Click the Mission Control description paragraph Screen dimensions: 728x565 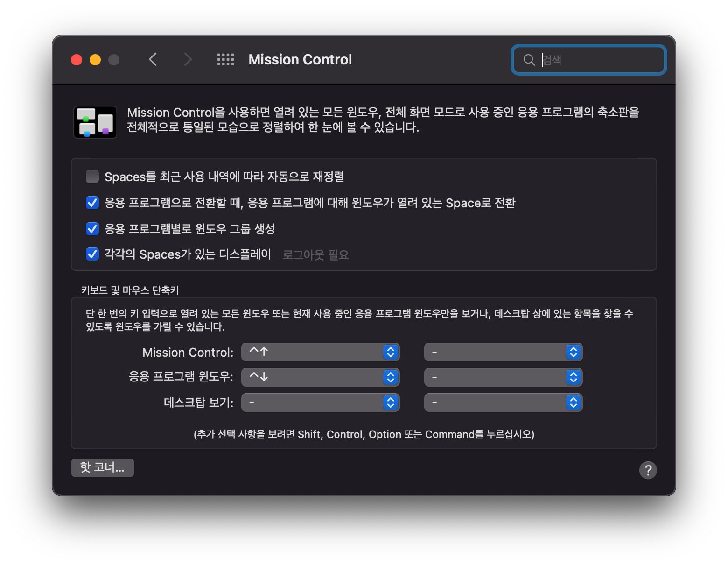click(383, 120)
